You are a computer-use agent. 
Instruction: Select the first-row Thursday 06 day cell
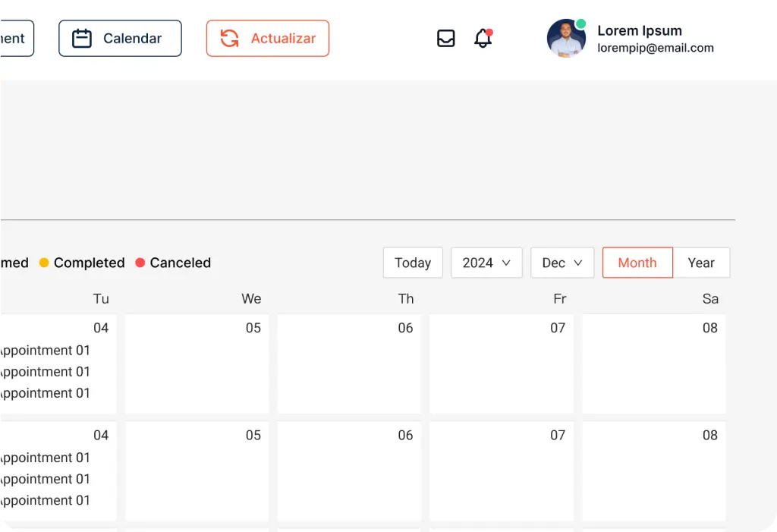tap(349, 364)
